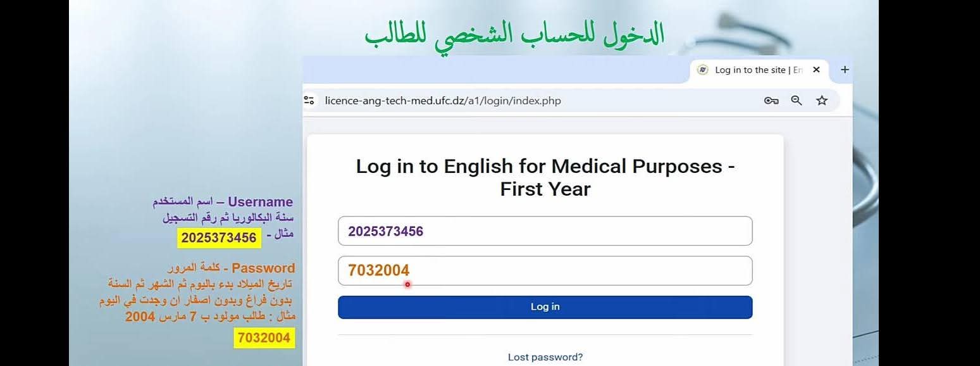Click the yellow highlighted 2025373456 example
Image resolution: width=980 pixels, height=366 pixels.
tap(219, 238)
